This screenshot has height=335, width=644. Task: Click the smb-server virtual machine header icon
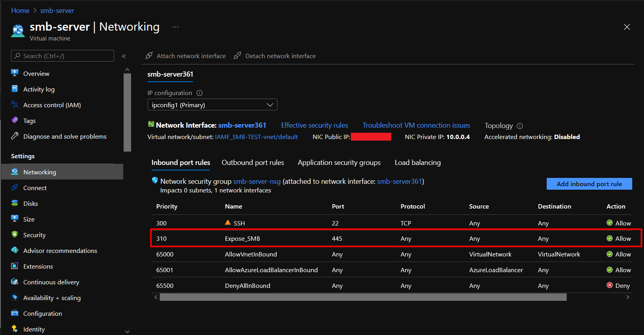[18, 31]
